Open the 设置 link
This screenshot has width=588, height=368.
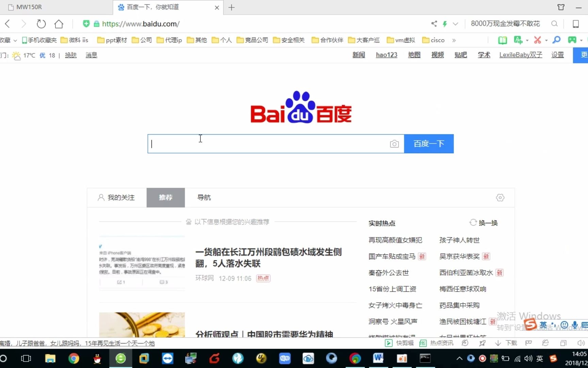point(557,55)
